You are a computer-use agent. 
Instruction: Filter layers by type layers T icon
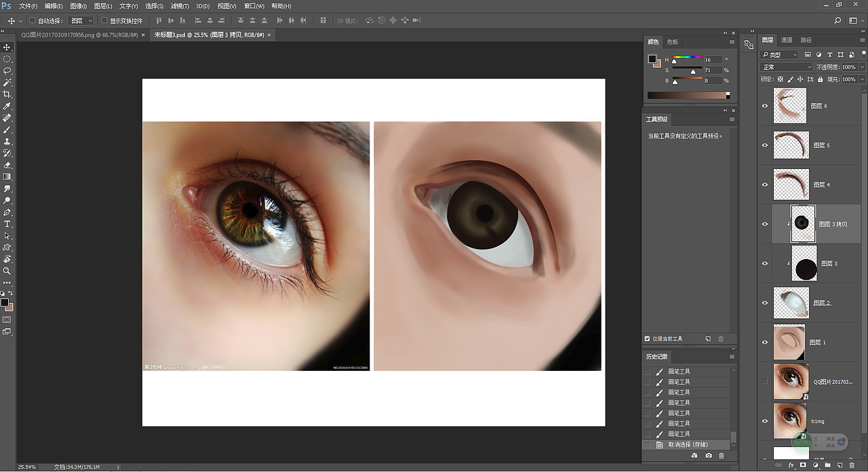(831, 54)
